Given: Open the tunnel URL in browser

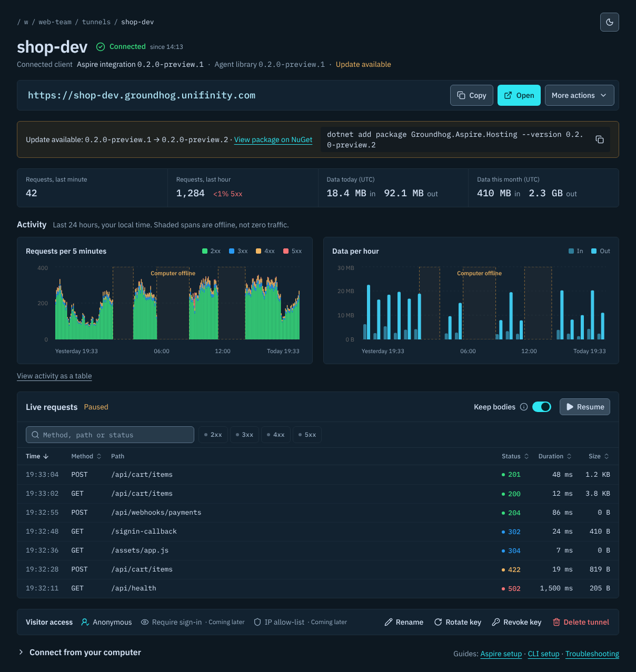Looking at the screenshot, I should coord(519,95).
